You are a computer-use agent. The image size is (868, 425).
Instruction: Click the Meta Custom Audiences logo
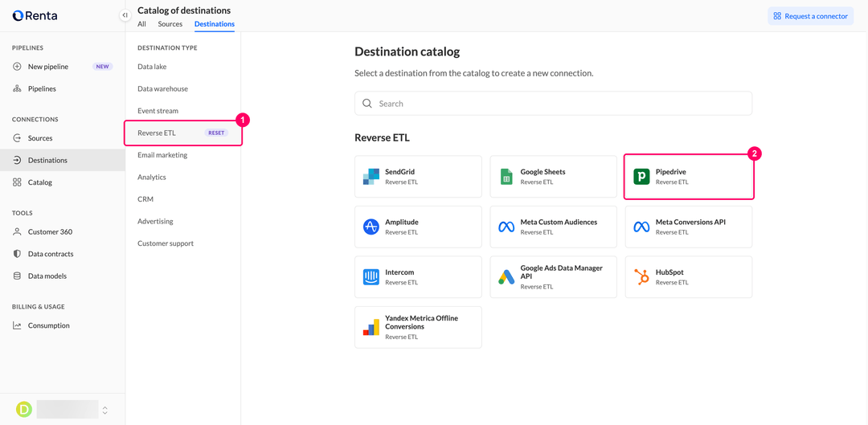click(x=506, y=227)
